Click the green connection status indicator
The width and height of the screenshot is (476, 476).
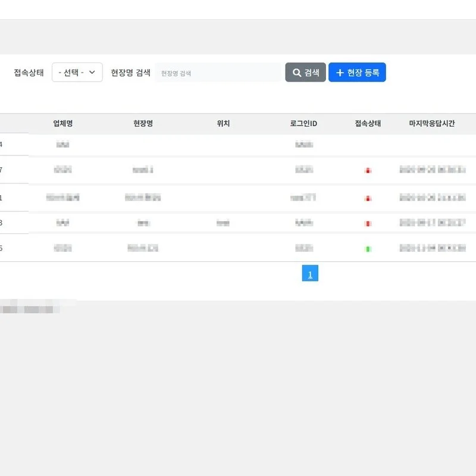click(x=368, y=249)
